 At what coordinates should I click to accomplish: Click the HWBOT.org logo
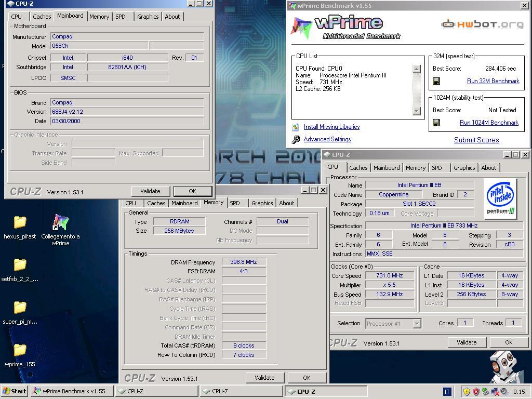[482, 24]
